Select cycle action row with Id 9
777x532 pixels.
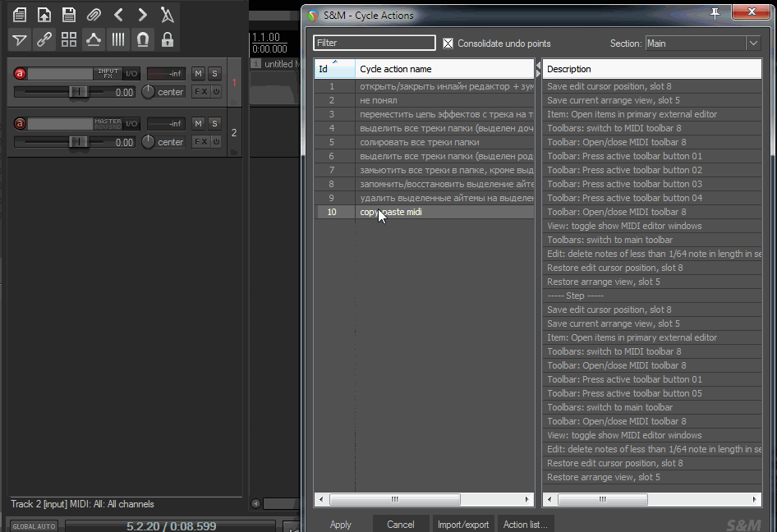coord(424,198)
